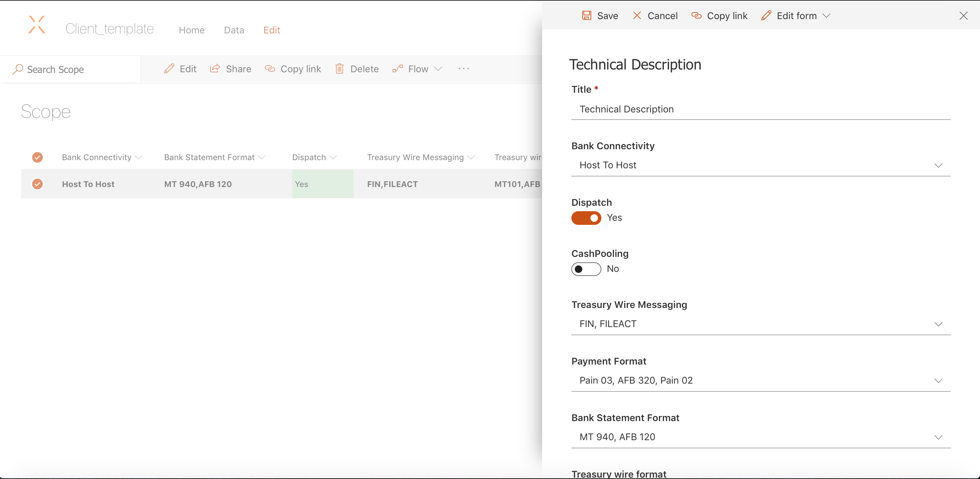
Task: Click the Delete trash can icon
Action: [339, 68]
